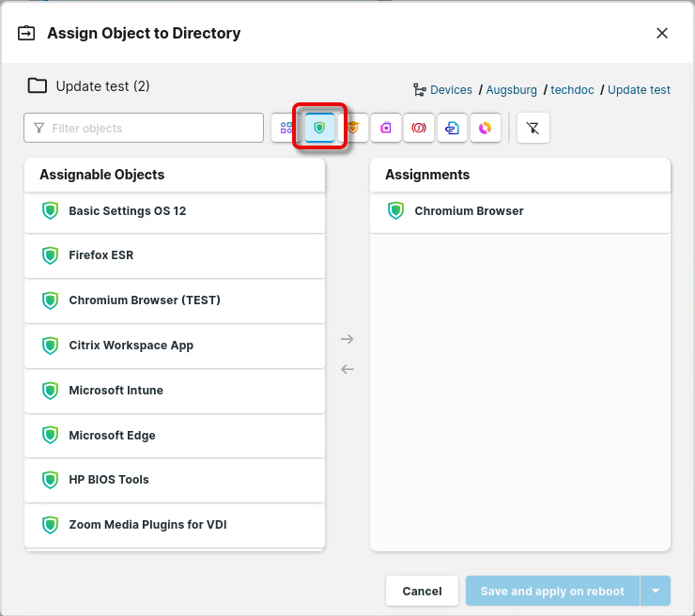This screenshot has height=616, width=695.
Task: Click the purple chip firmware filter icon
Action: [x=386, y=128]
